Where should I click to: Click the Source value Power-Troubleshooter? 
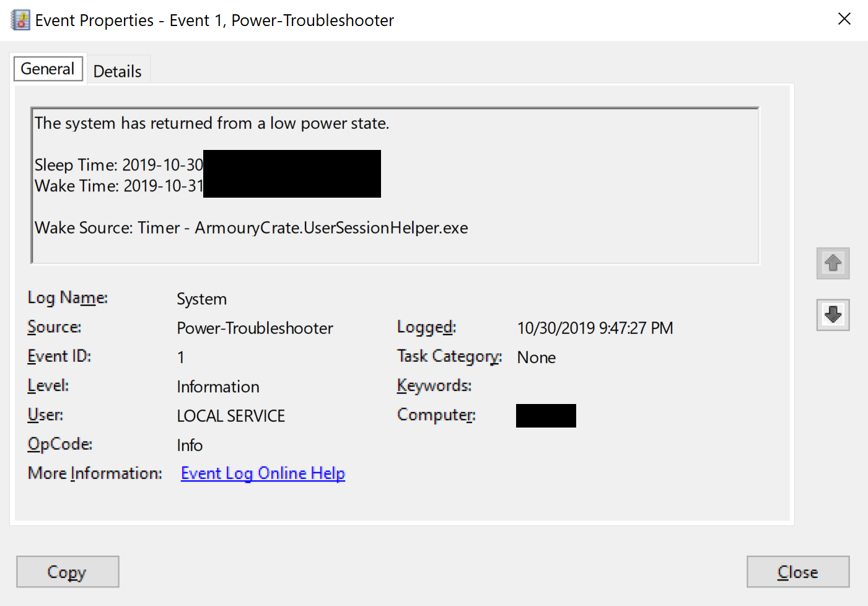click(x=255, y=328)
